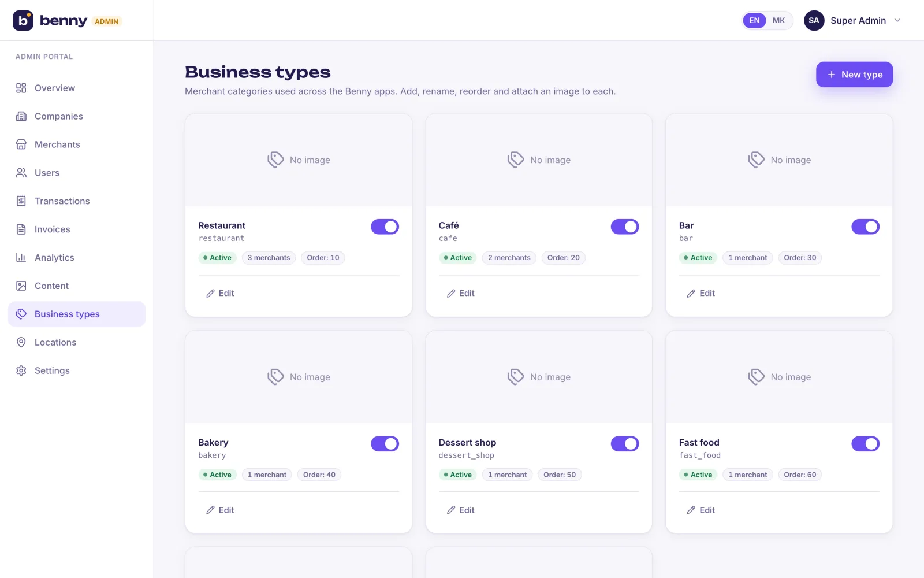Click the pencil icon on Dessert shop card
Image resolution: width=924 pixels, height=578 pixels.
451,510
